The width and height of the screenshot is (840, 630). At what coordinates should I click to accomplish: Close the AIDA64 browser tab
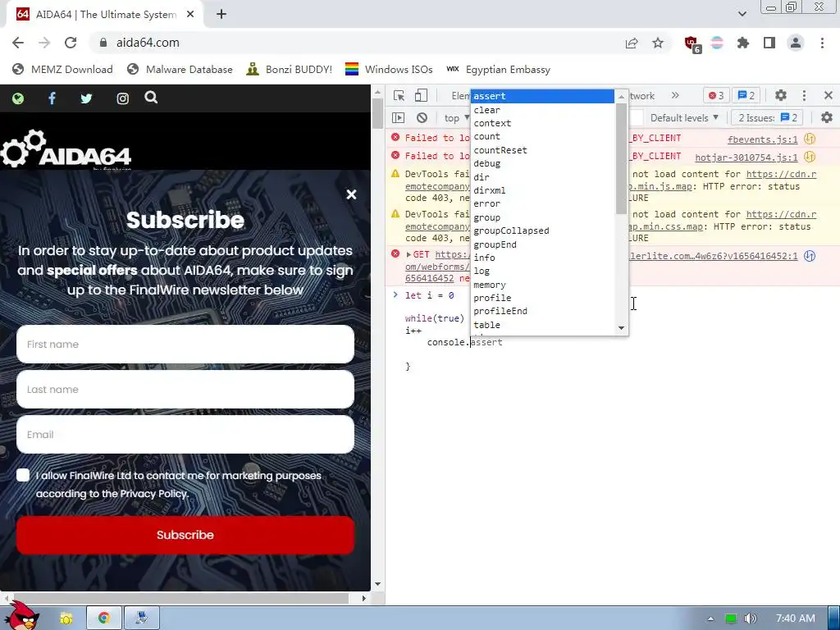(190, 15)
